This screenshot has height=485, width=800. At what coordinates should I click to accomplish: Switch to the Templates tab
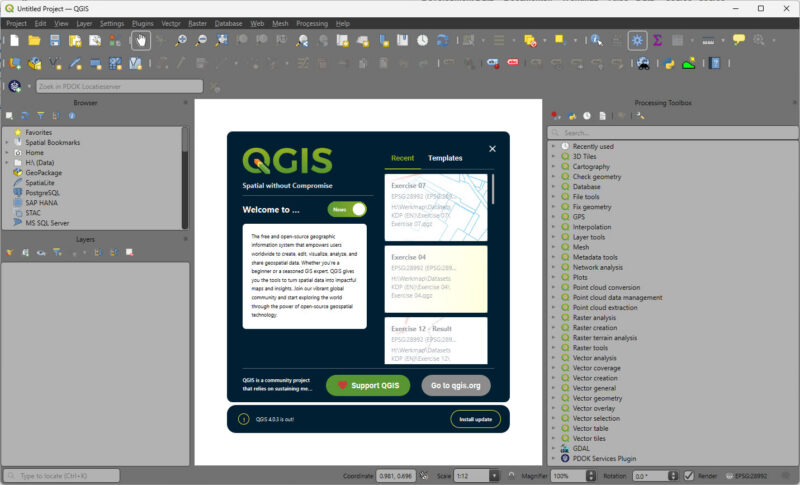[x=445, y=158]
